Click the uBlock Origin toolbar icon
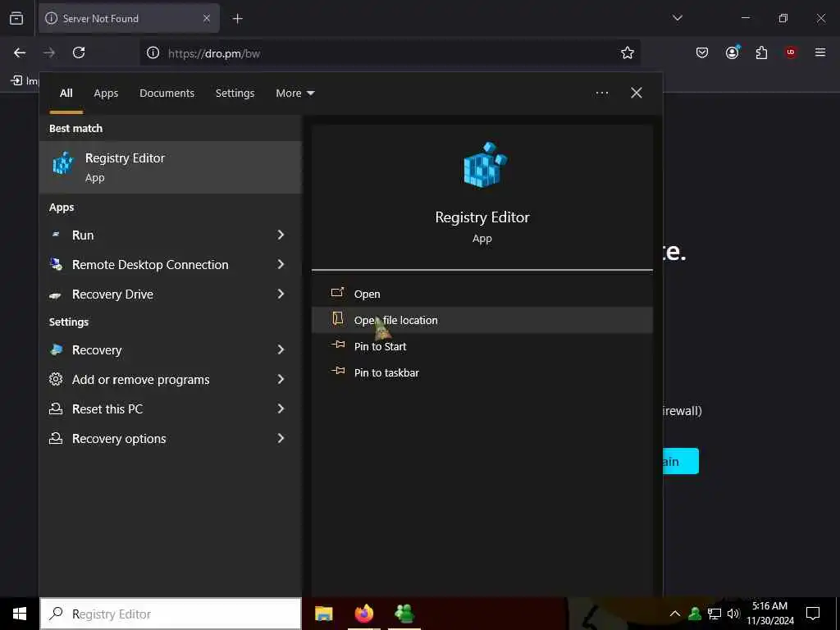The width and height of the screenshot is (840, 630). pyautogui.click(x=791, y=52)
